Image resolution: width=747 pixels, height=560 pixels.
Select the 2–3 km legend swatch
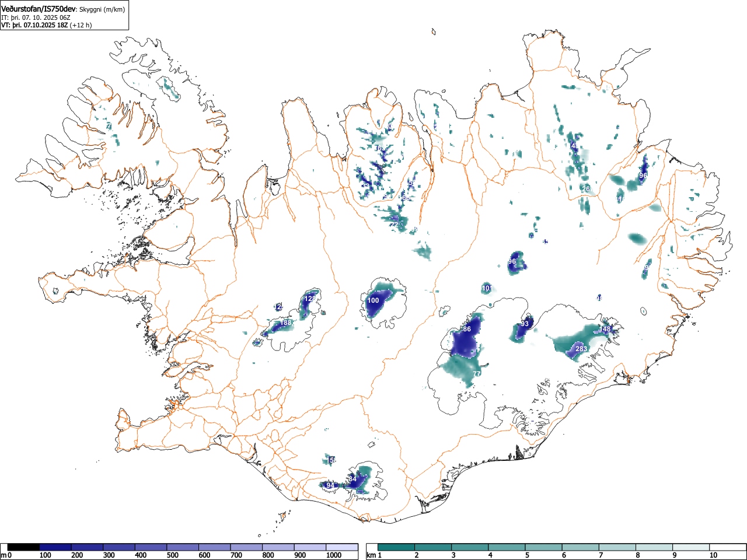(433, 547)
